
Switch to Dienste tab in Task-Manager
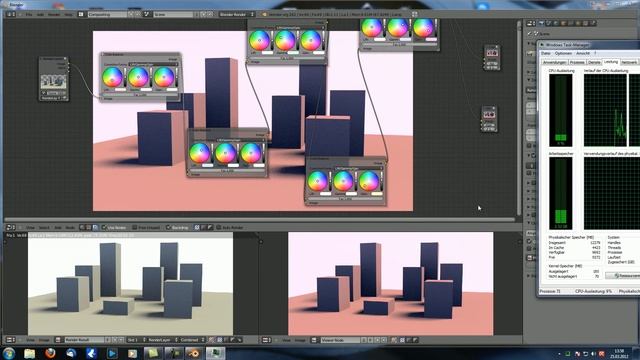(594, 62)
